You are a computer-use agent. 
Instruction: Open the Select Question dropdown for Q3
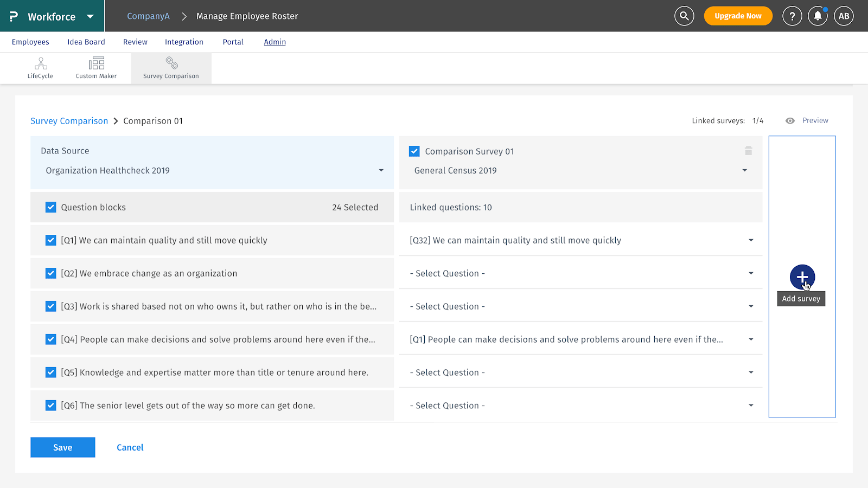[x=751, y=306]
